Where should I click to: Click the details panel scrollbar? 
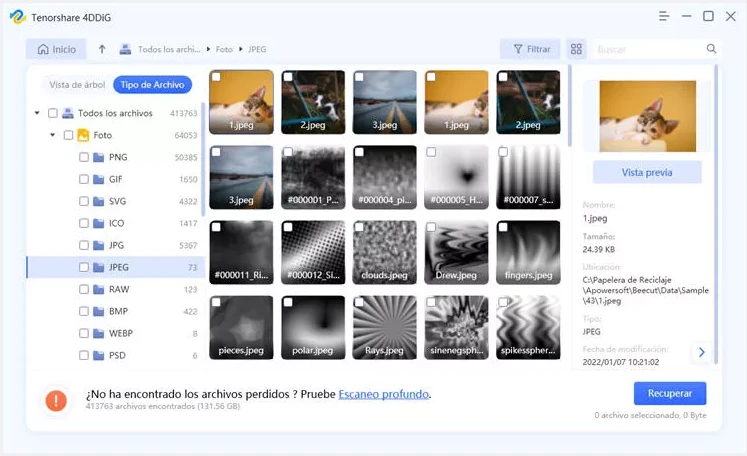point(716,214)
